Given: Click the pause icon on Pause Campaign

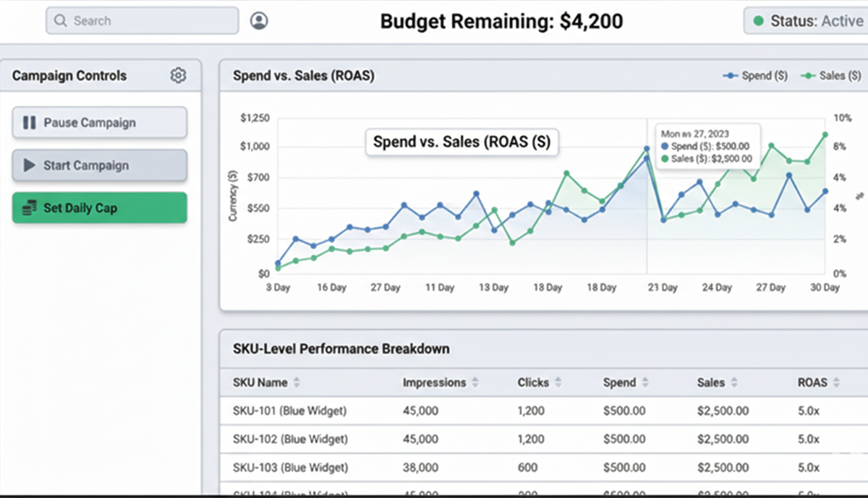Looking at the screenshot, I should [29, 123].
